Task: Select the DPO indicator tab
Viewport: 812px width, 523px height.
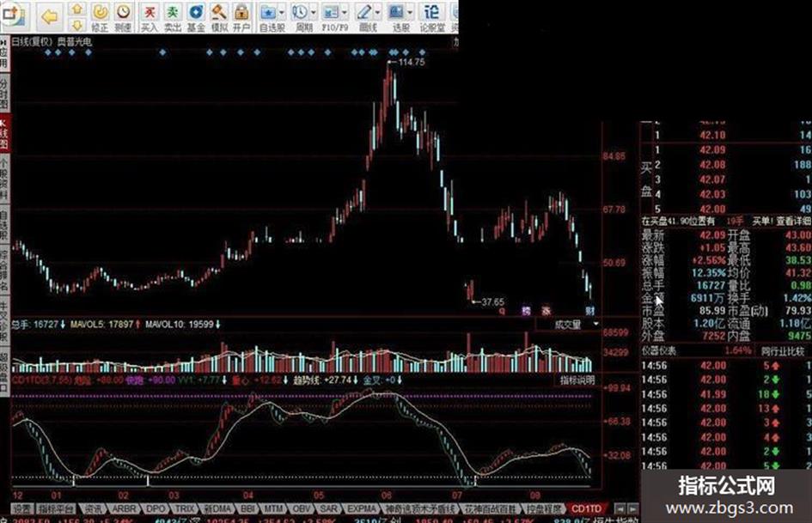Action: (156, 509)
